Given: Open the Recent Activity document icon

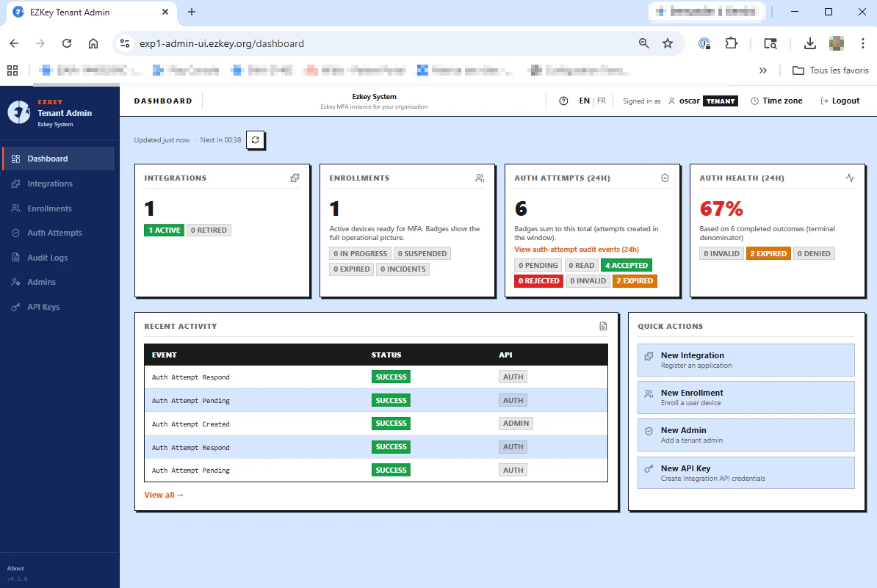Looking at the screenshot, I should point(603,326).
